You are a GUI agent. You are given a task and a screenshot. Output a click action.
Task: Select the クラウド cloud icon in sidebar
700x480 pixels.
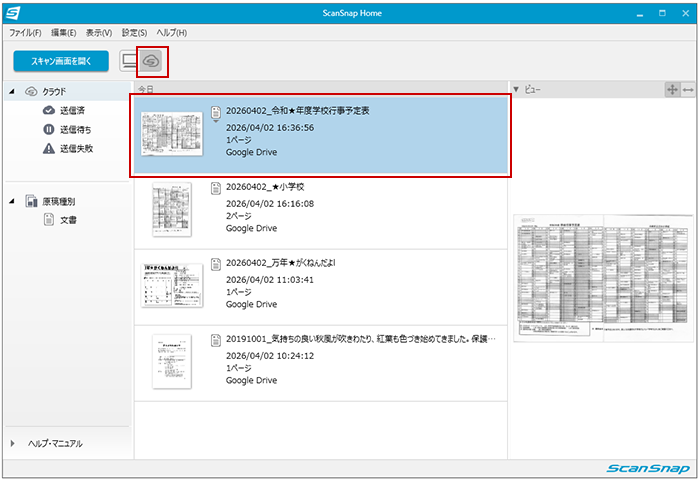point(31,92)
